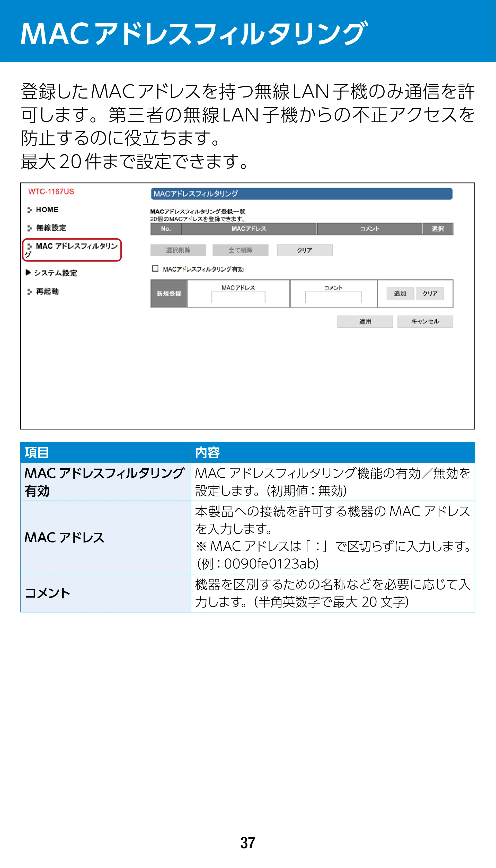Expand the システム設定 menu
496x868 pixels.
pos(56,273)
